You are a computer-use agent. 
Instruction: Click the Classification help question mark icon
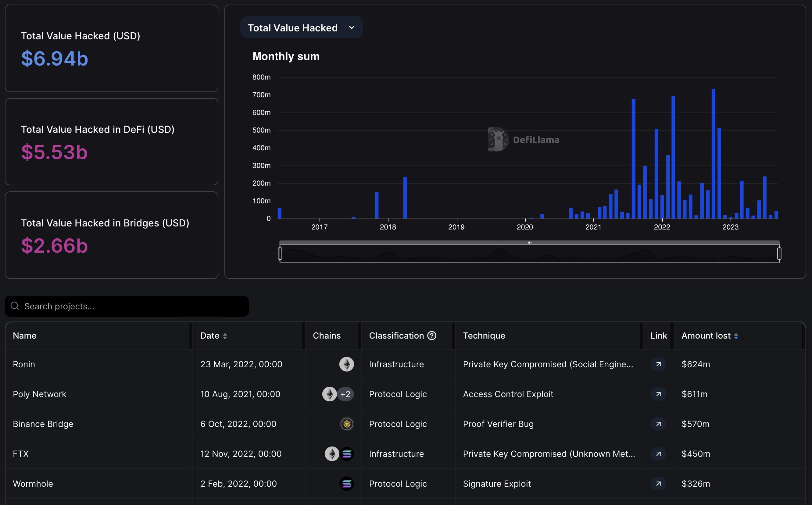432,336
